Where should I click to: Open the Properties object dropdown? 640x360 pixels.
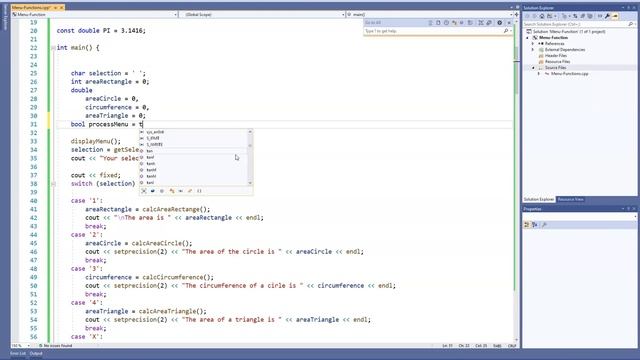coord(636,216)
